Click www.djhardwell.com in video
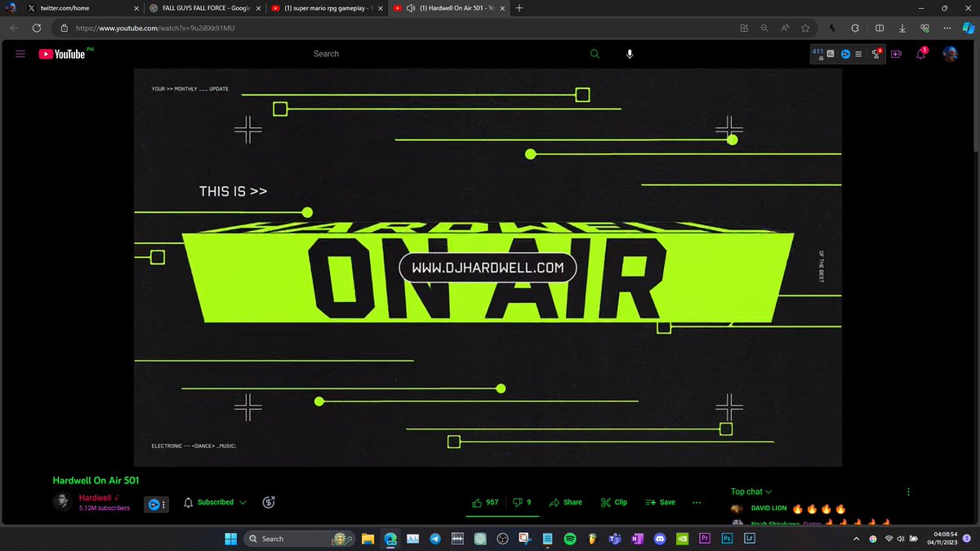The height and width of the screenshot is (551, 980). pyautogui.click(x=488, y=268)
